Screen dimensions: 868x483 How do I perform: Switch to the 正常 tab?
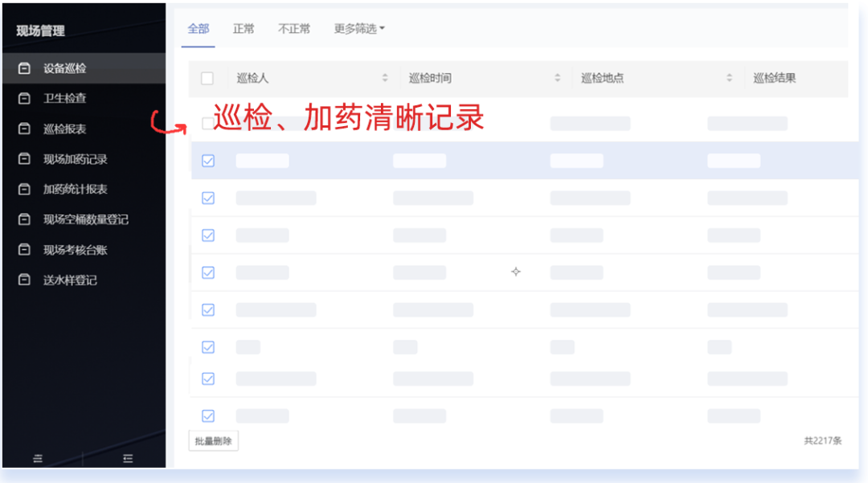click(x=243, y=29)
